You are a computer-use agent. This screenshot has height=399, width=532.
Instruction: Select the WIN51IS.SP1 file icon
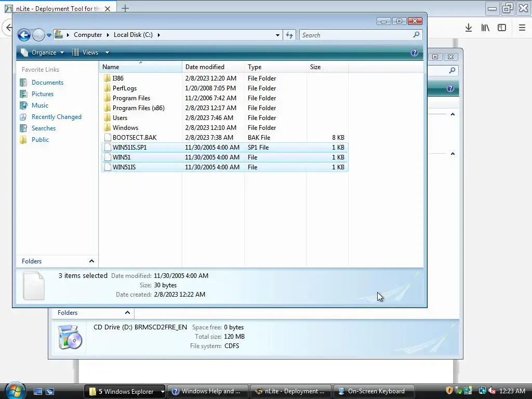coord(108,147)
